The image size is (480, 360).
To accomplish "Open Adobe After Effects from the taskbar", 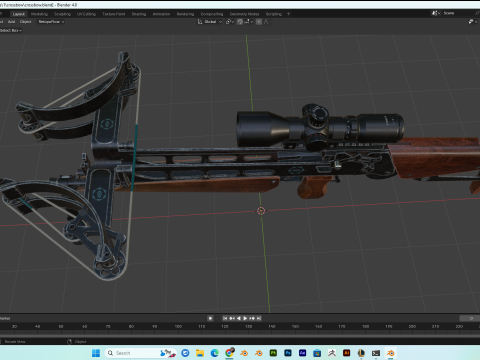I will [303, 353].
